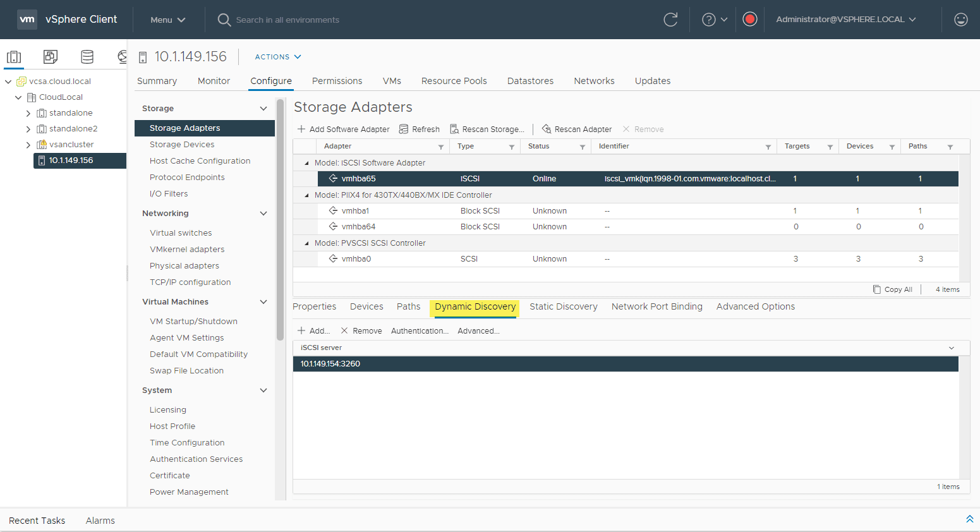Click Add Software Adapter
The image size is (980, 532).
(x=343, y=129)
